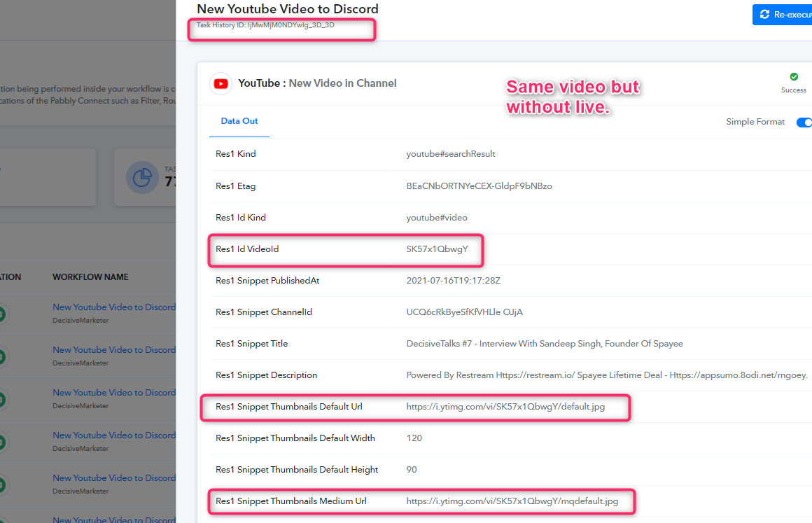Click the 'YouTube : New Video in Channel' heading
812x523 pixels.
[x=317, y=83]
